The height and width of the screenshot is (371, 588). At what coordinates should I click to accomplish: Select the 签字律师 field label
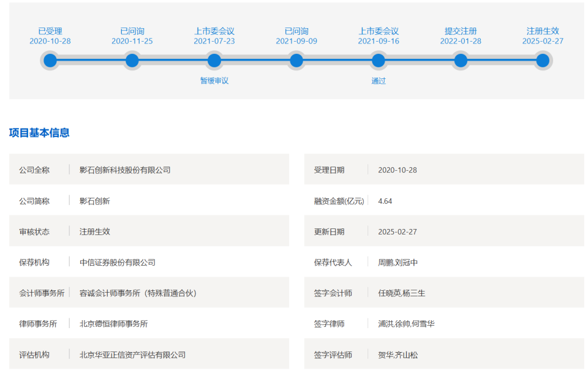point(330,324)
